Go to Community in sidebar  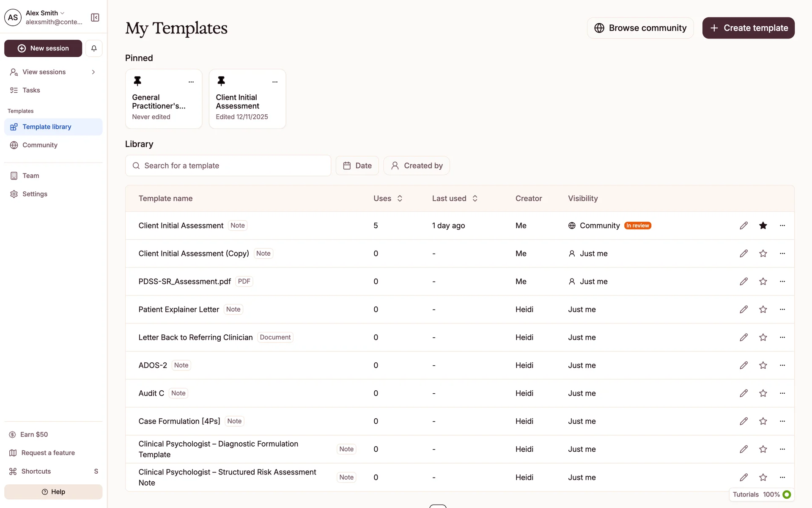(x=40, y=145)
